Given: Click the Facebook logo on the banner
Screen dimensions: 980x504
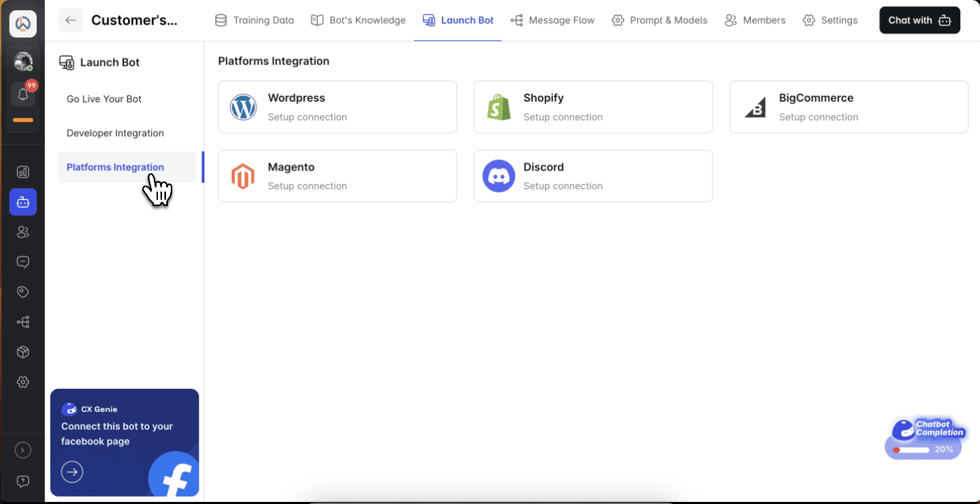Looking at the screenshot, I should (x=173, y=474).
